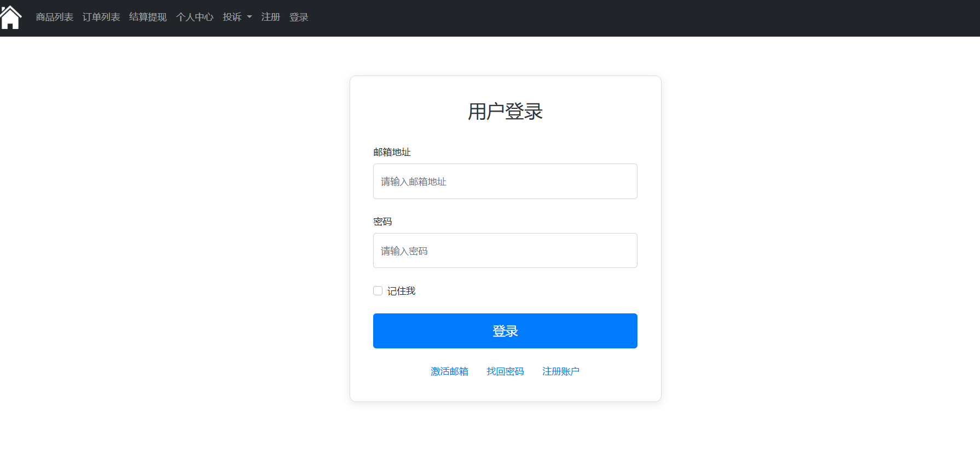Focus the 请输入邮箱地址 email field
This screenshot has height=472, width=980.
505,182
